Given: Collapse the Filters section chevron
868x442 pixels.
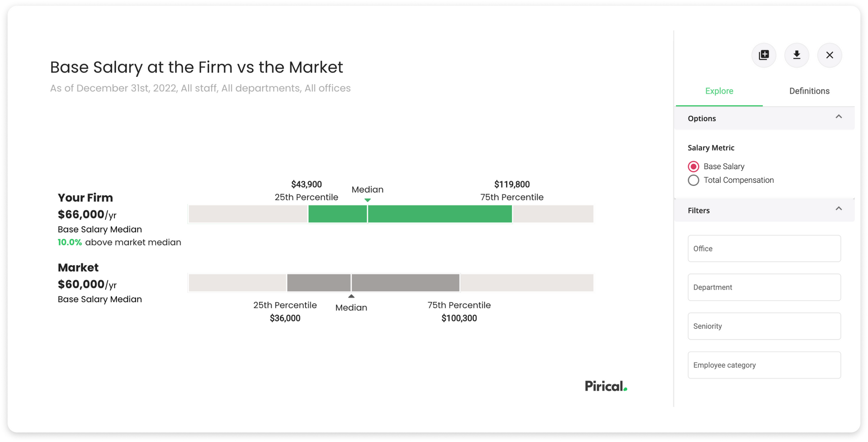Looking at the screenshot, I should [839, 209].
